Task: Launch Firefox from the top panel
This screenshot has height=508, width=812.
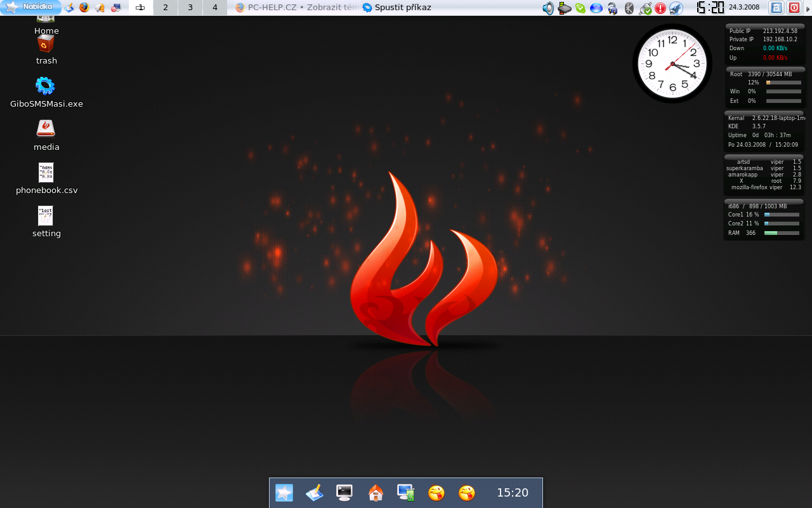Action: (x=84, y=8)
